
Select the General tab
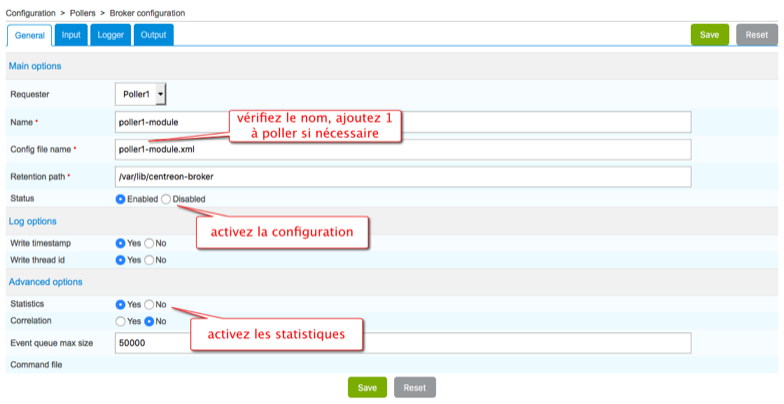30,35
